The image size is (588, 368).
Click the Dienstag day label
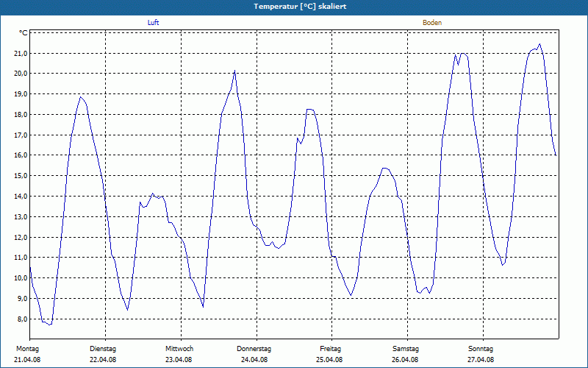click(x=103, y=349)
